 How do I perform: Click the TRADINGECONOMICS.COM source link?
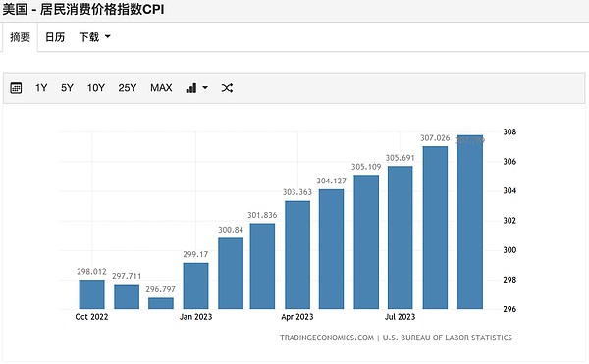(327, 338)
